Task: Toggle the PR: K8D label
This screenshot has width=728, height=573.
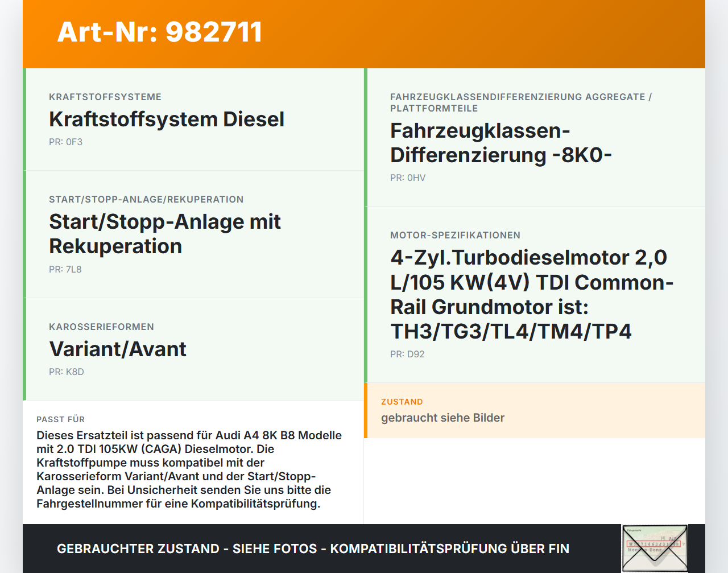Action: [66, 371]
